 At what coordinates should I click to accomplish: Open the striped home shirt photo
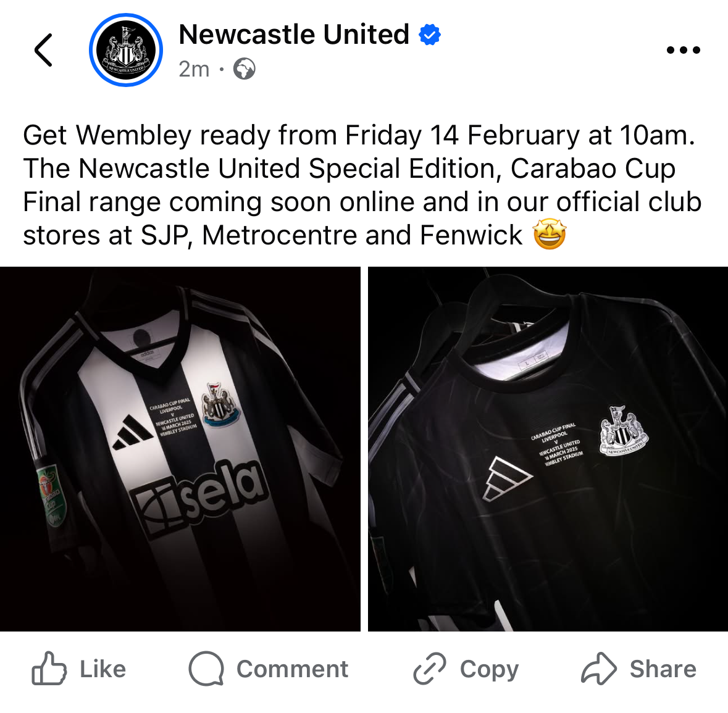[180, 449]
